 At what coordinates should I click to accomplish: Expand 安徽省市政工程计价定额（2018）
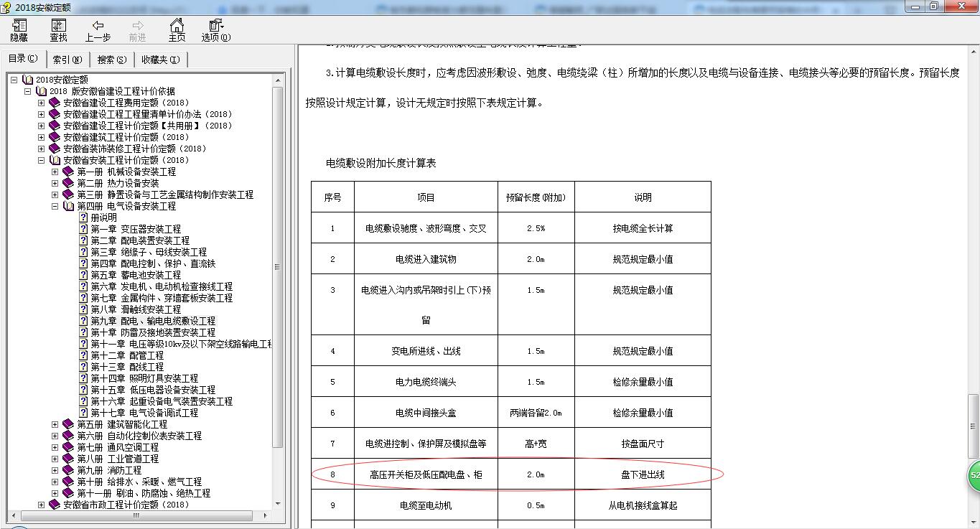41,505
